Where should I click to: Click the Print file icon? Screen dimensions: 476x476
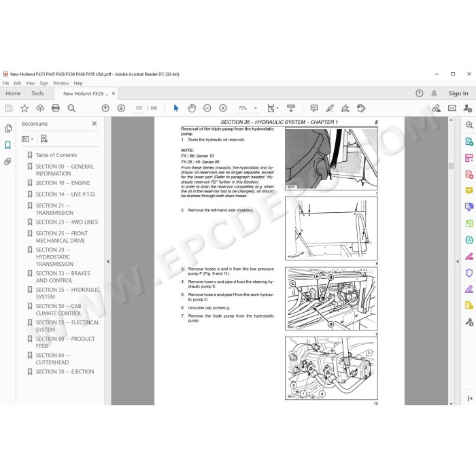pyautogui.click(x=56, y=108)
